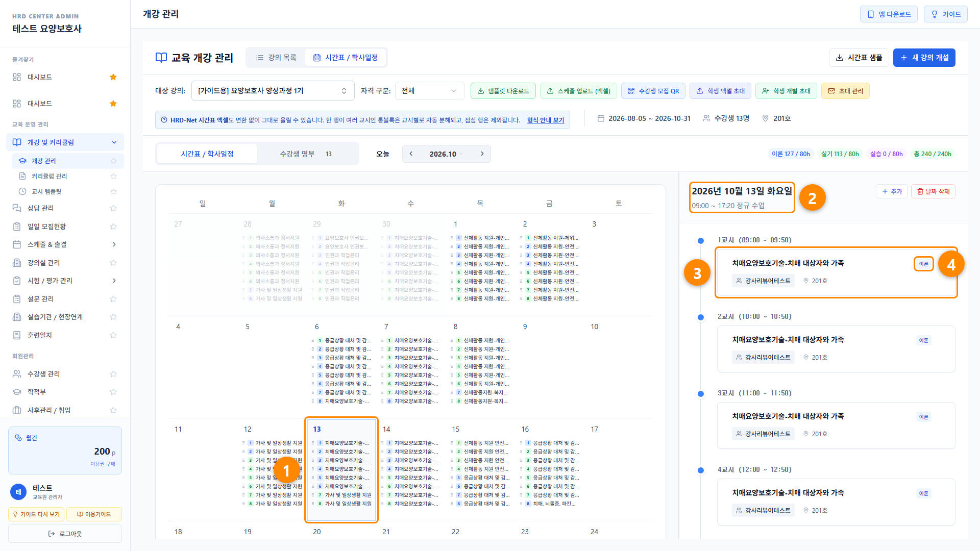Click the 이용권 구매 link
Viewport: 980px width, 551px height.
[x=103, y=464]
